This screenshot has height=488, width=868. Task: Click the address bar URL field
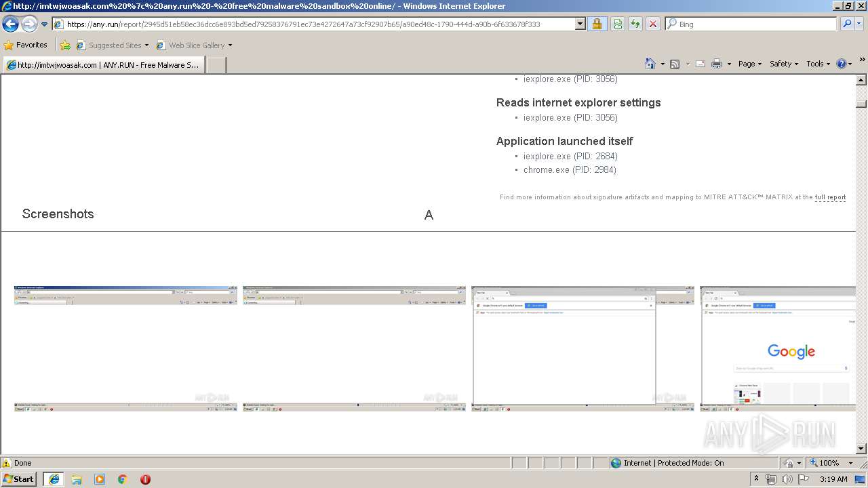point(314,24)
